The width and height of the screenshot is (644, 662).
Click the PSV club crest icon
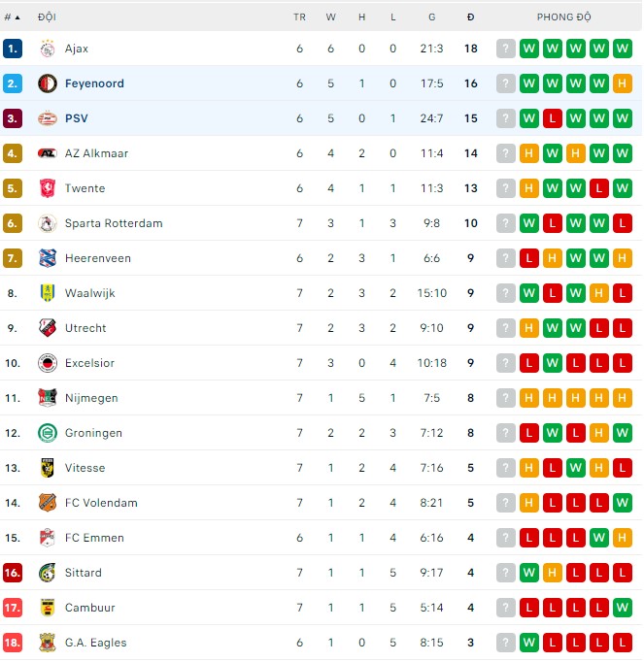click(x=47, y=118)
